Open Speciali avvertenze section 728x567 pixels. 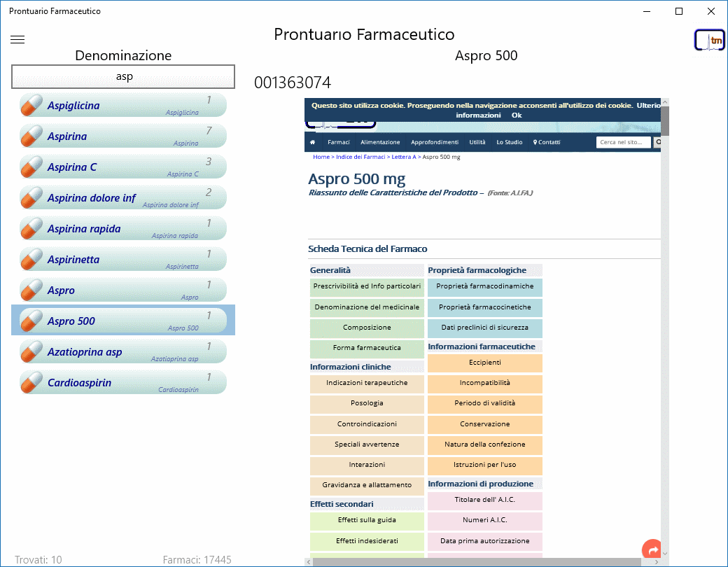[367, 445]
